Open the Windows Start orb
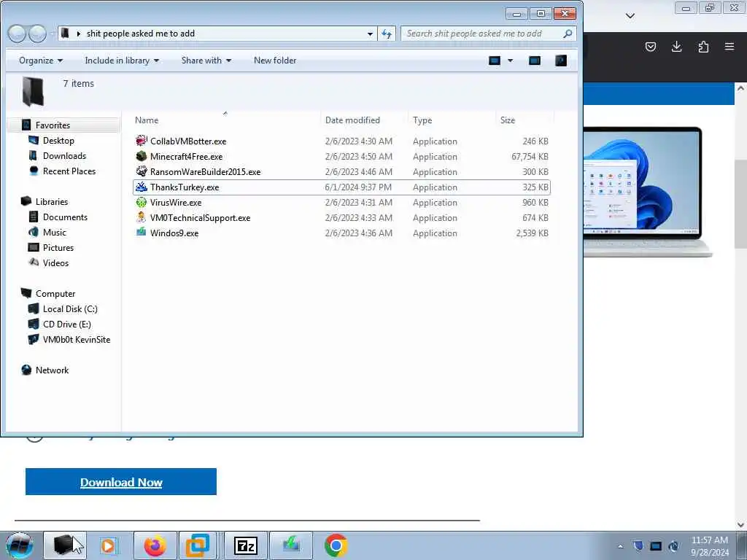Image resolution: width=747 pixels, height=560 pixels. (19, 545)
